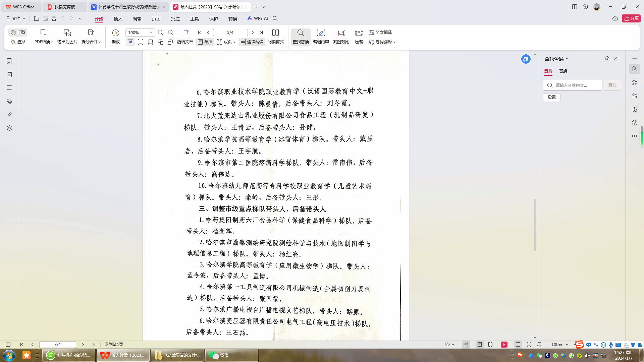Viewport: 644px width, 362px height.
Task: Click the attachments paperclip sidebar icon
Action: point(9,101)
